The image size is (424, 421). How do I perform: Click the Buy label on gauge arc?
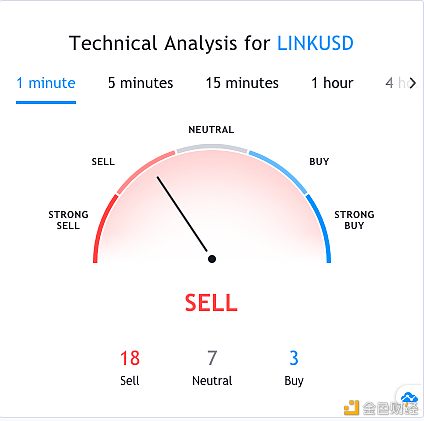pos(319,162)
